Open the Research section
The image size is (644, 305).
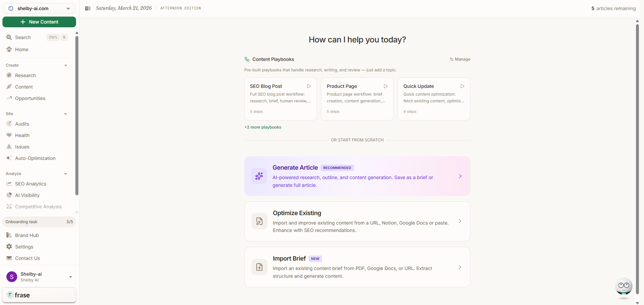[26, 75]
